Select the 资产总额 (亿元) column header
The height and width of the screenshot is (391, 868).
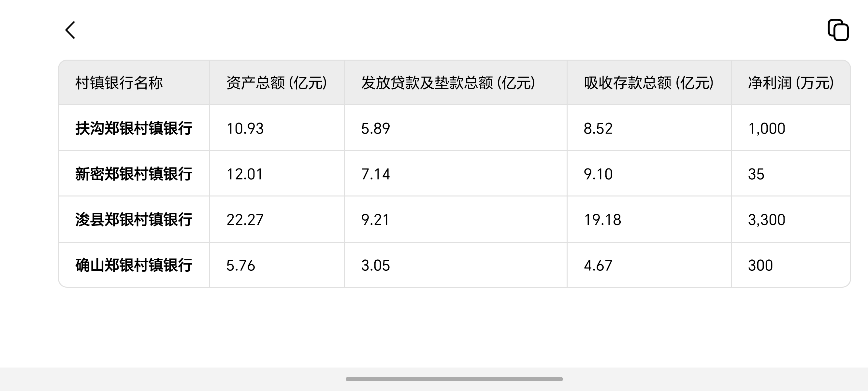(x=277, y=83)
